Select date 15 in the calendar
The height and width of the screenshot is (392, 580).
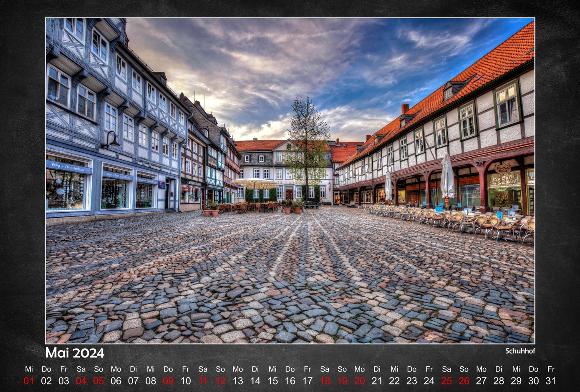[x=272, y=381]
